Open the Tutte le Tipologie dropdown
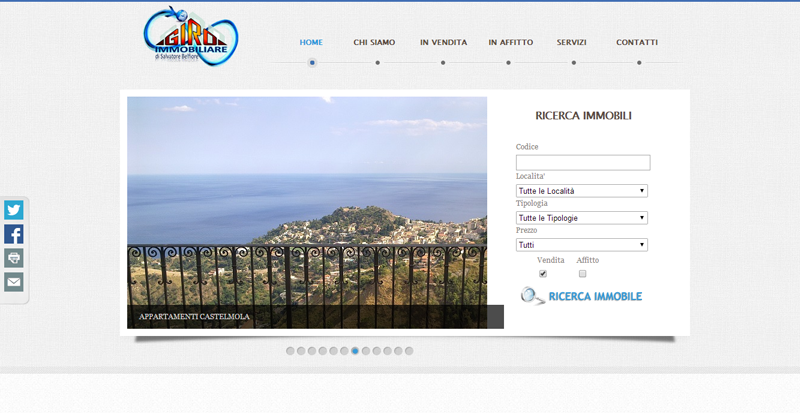 (582, 218)
